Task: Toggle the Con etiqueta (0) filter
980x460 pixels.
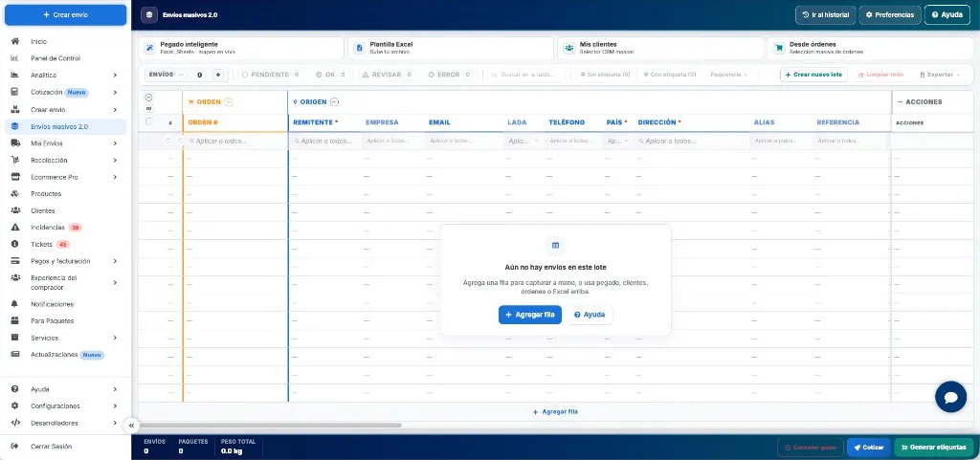Action: (x=669, y=75)
